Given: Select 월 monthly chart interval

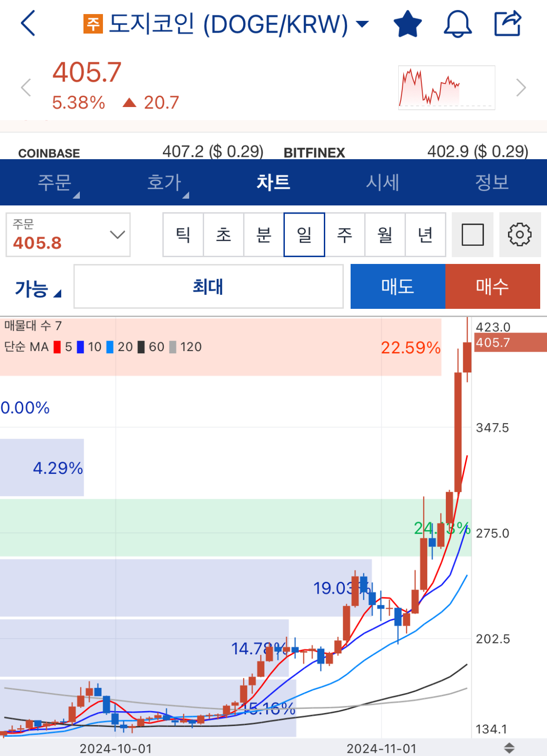Looking at the screenshot, I should point(385,235).
